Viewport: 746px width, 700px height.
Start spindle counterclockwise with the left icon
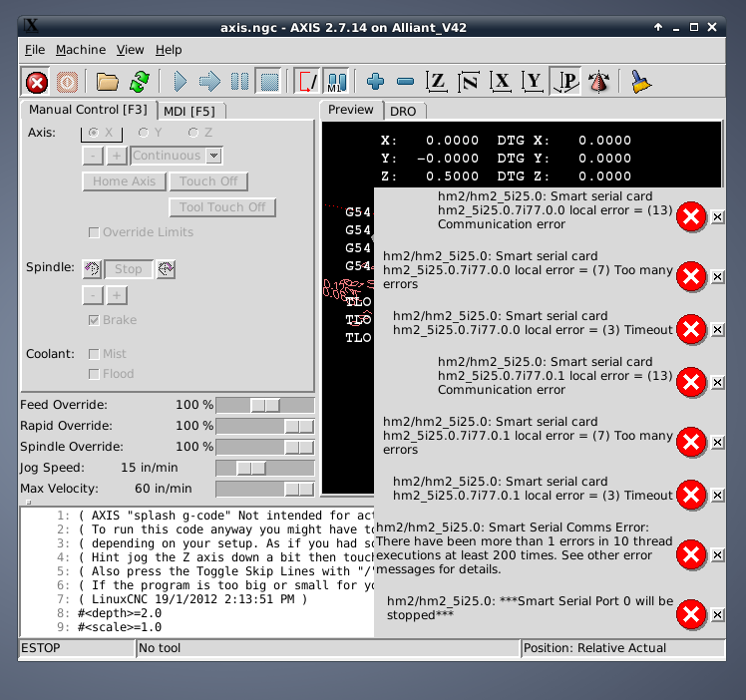pyautogui.click(x=92, y=268)
